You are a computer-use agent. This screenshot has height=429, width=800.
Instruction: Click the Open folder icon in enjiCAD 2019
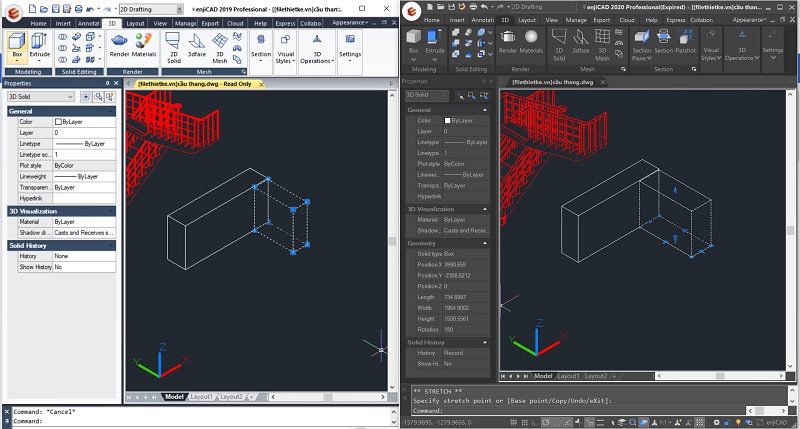[x=44, y=9]
